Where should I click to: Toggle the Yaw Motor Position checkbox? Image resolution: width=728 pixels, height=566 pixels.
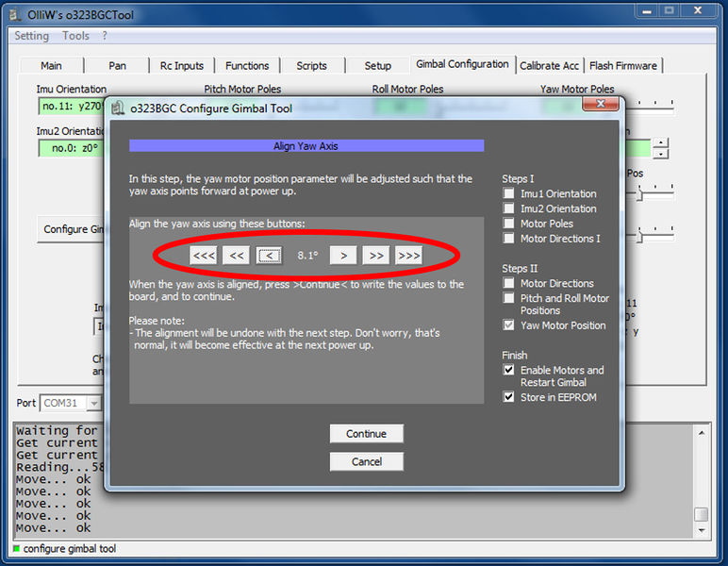pos(509,325)
